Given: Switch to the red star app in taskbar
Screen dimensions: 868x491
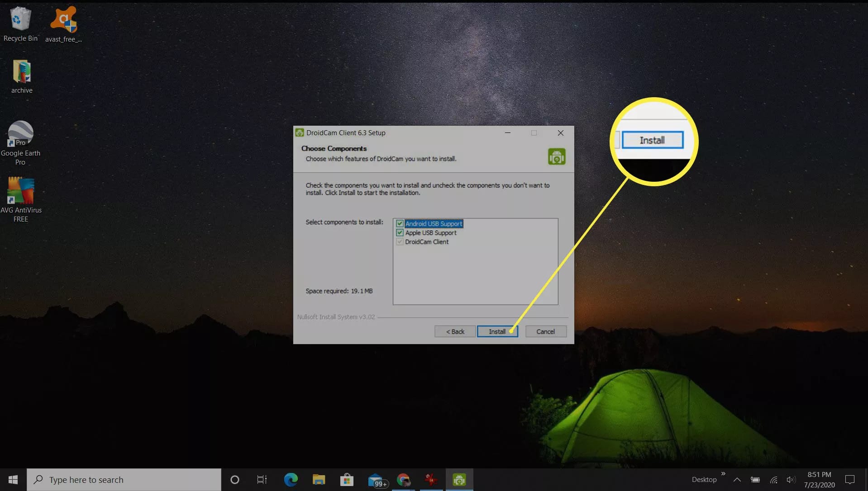Looking at the screenshot, I should point(431,480).
